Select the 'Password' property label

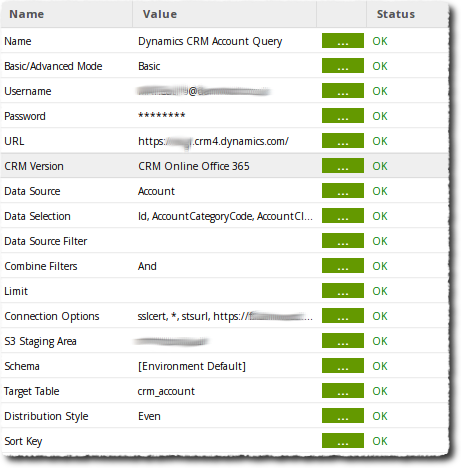pos(25,116)
